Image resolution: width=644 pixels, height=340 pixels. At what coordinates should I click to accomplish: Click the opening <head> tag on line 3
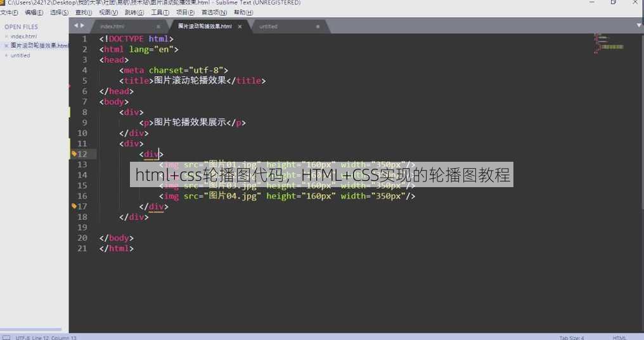click(113, 60)
